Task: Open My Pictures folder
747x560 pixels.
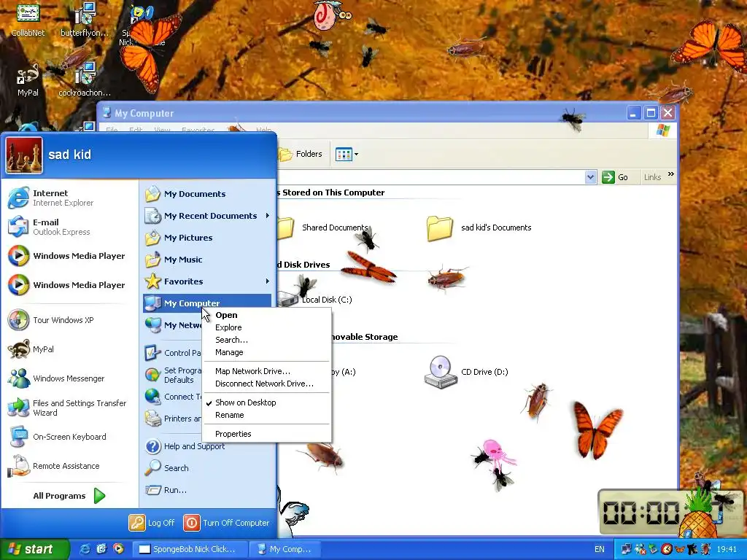Action: 207,238
